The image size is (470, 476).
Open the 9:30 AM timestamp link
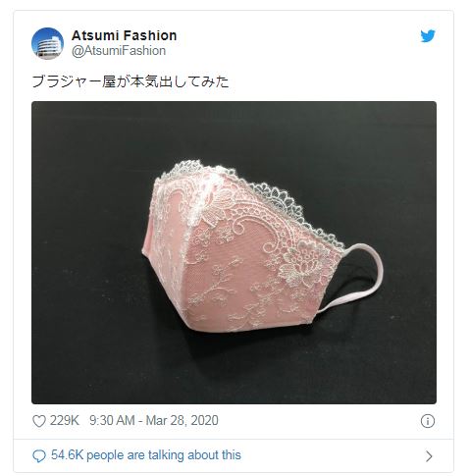click(112, 421)
